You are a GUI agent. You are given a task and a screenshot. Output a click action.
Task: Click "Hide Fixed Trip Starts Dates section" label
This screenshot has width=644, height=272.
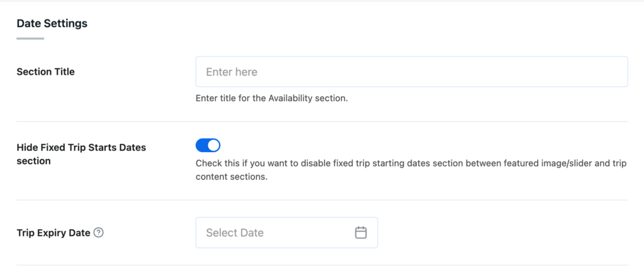point(80,154)
